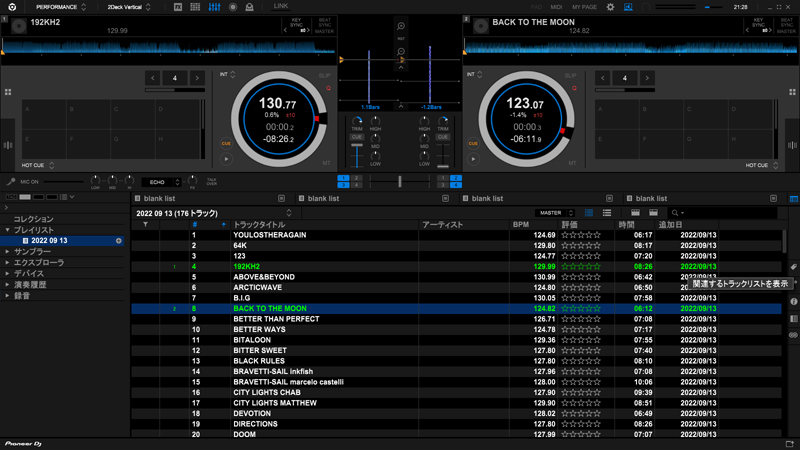The width and height of the screenshot is (800, 450).
Task: Click the track filter funnel icon
Action: pos(145,225)
